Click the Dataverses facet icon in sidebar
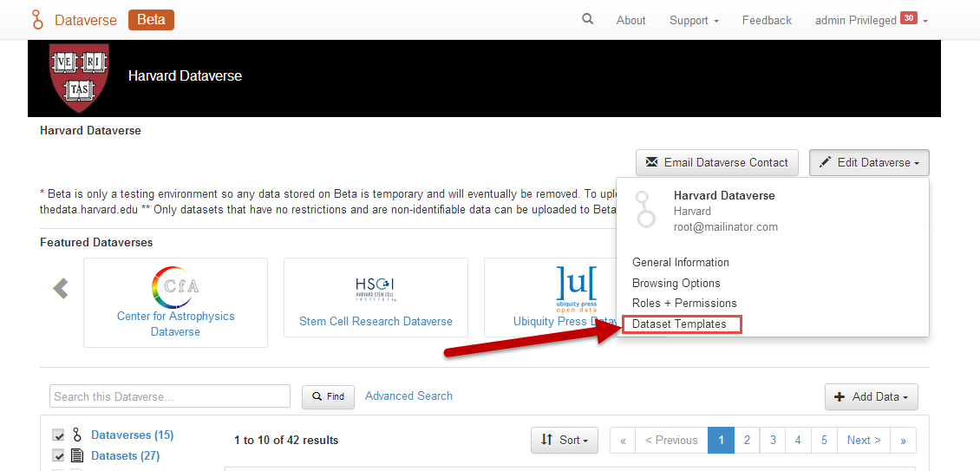Image resolution: width=980 pixels, height=471 pixels. [77, 435]
